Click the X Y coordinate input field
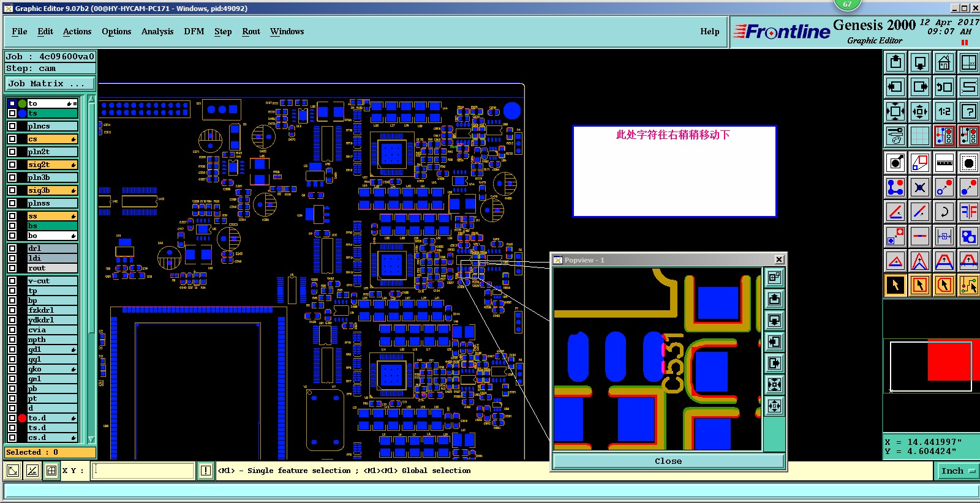This screenshot has width=980, height=503. point(143,471)
